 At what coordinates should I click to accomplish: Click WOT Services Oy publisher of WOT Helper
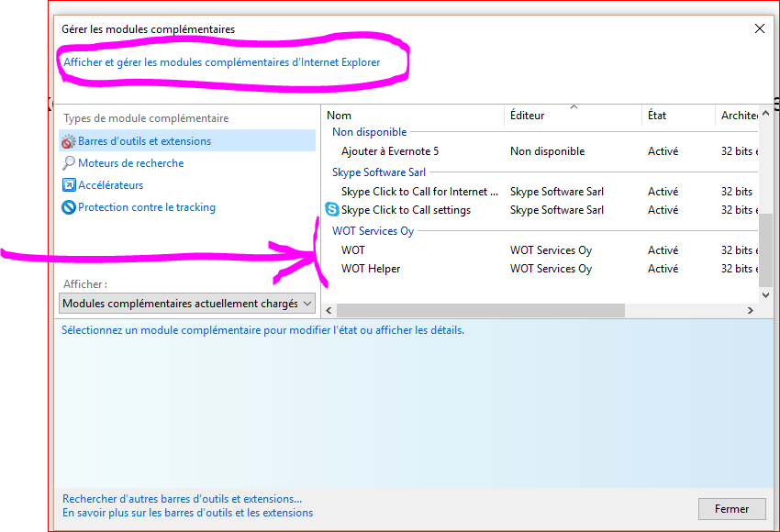pos(551,269)
